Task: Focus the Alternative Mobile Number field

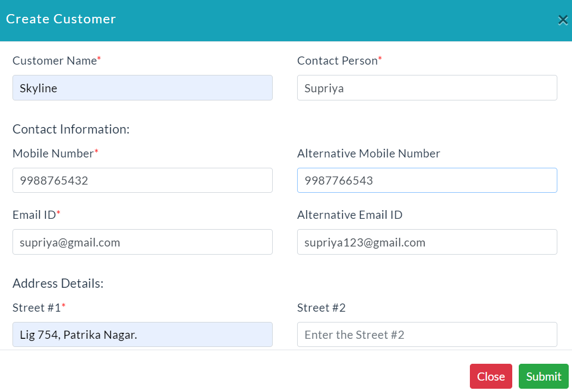Action: point(427,180)
